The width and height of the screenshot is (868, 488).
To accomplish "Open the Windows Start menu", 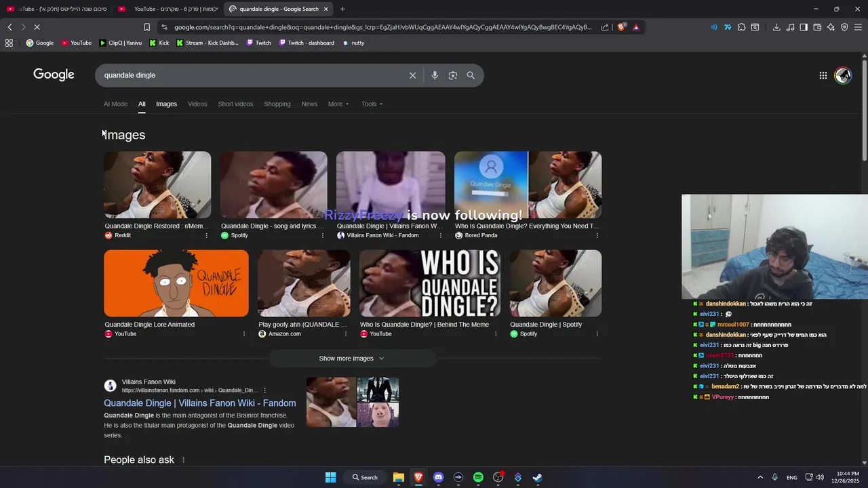I will click(330, 477).
